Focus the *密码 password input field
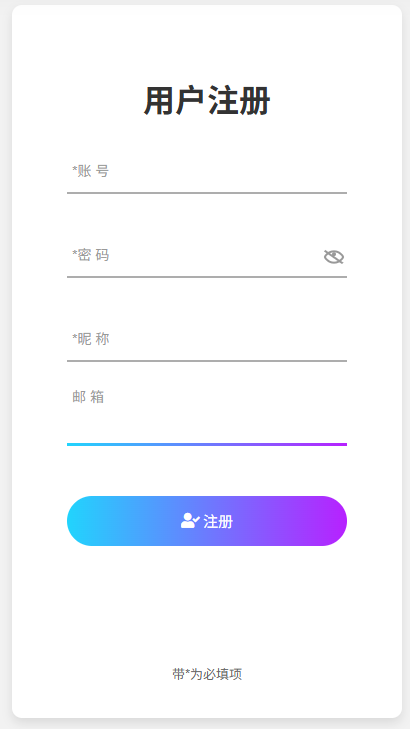Image resolution: width=410 pixels, height=729 pixels. pos(195,255)
